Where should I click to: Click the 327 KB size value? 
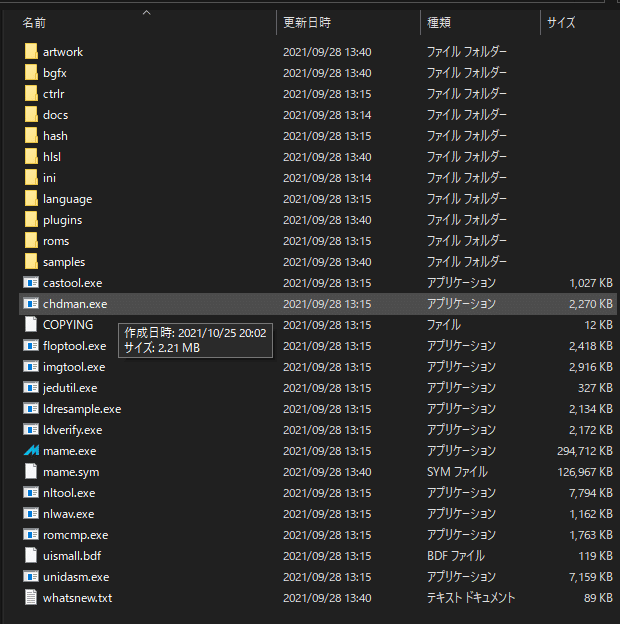pos(595,388)
